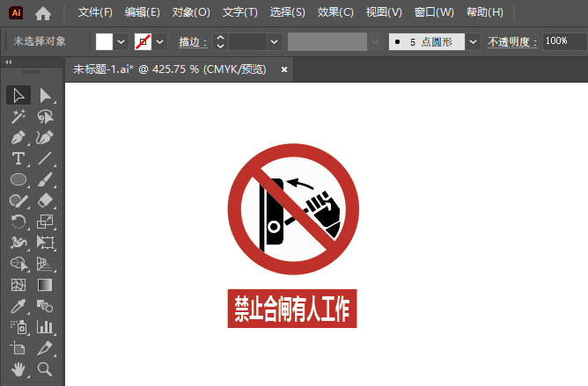Select the Direct Selection tool

coord(45,95)
